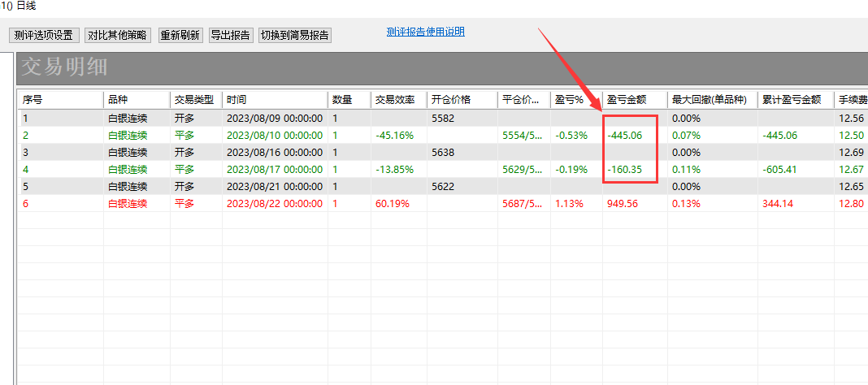868x385 pixels.
Task: Select the 2023/08/09 00:00:00 time cell
Action: 275,119
